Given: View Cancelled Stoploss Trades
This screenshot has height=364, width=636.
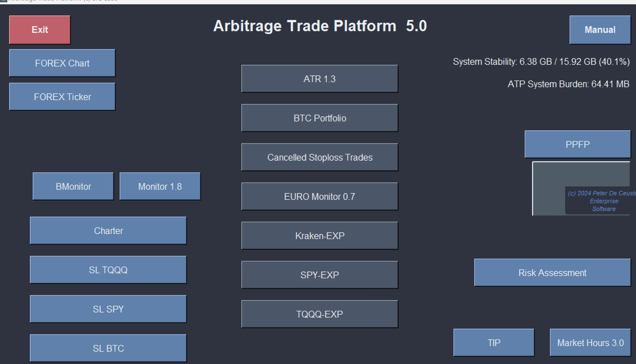Looking at the screenshot, I should click(319, 157).
